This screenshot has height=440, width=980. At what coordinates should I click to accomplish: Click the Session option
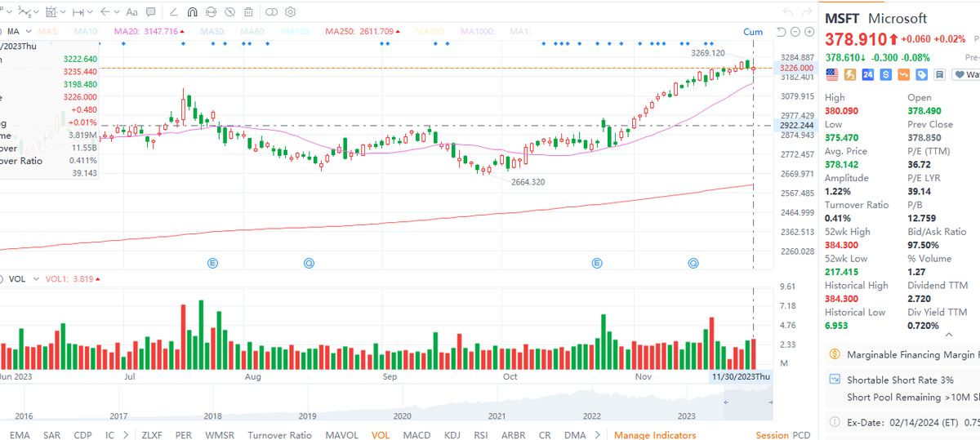[x=773, y=435]
